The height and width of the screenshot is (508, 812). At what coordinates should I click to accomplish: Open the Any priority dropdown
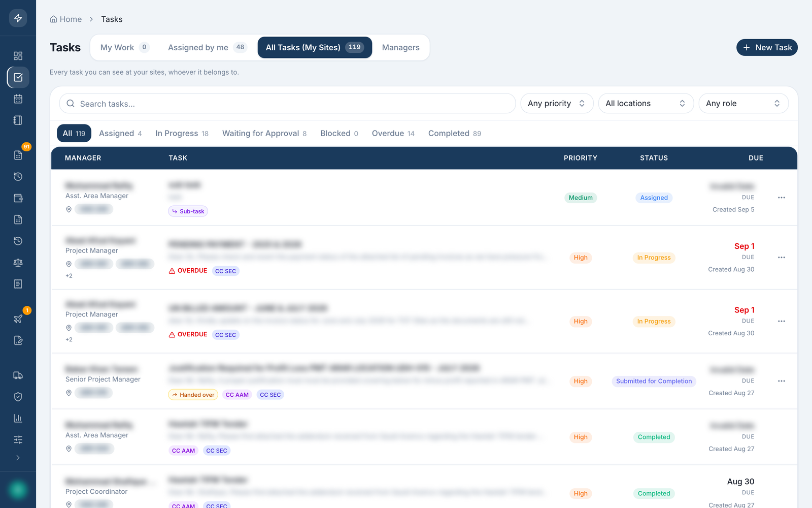point(557,104)
